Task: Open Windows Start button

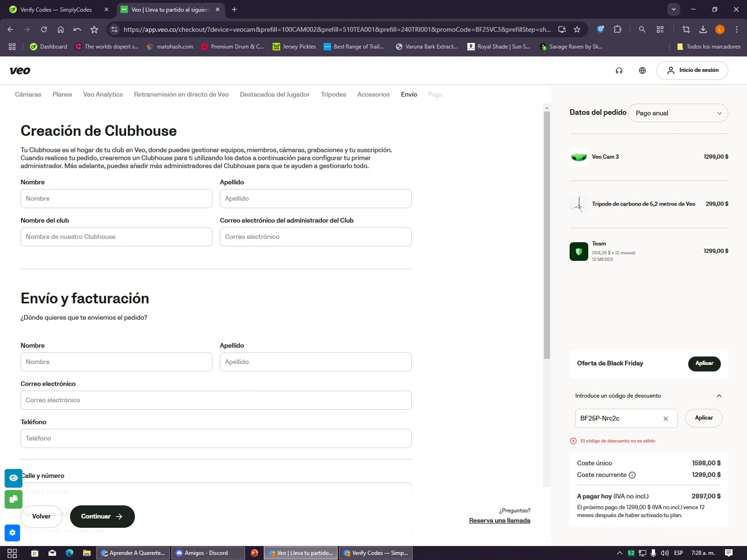Action: tap(12, 553)
